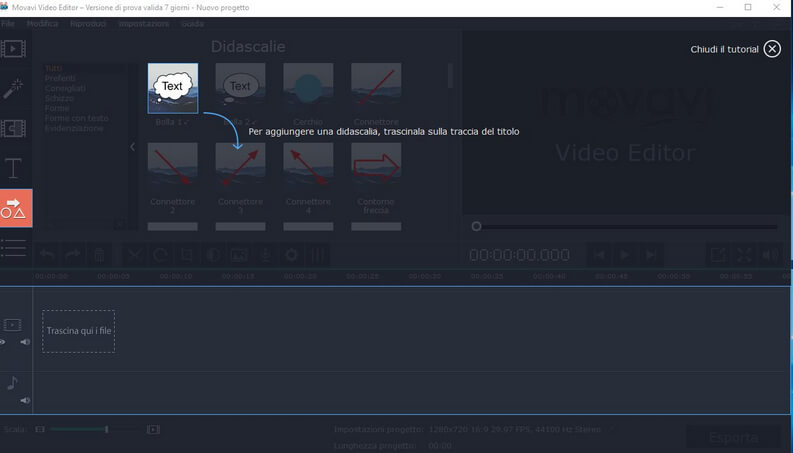
Task: Toggle video track visibility eye icon
Action: [x=3, y=342]
